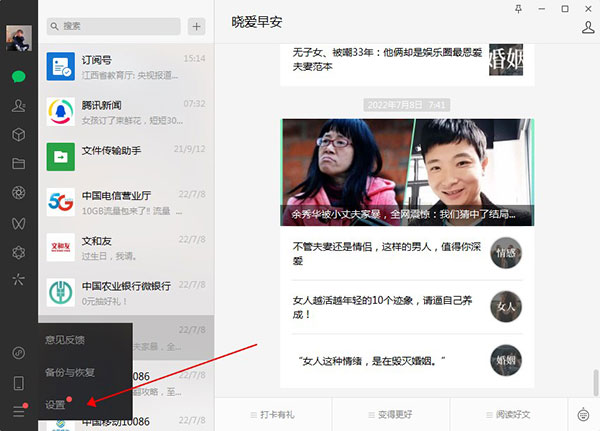Open the 腾讯新闻 conversation
Screen dimensions: 600x431
pos(125,110)
